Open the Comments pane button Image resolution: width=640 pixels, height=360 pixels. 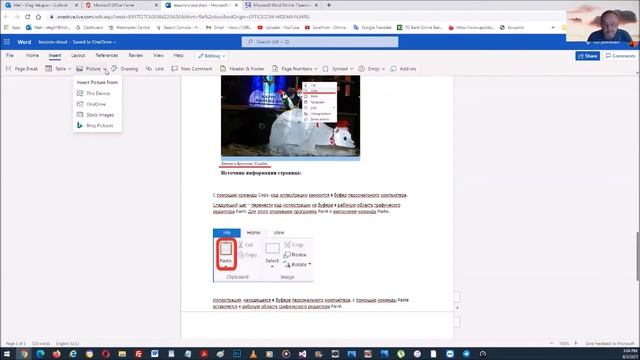(620, 56)
